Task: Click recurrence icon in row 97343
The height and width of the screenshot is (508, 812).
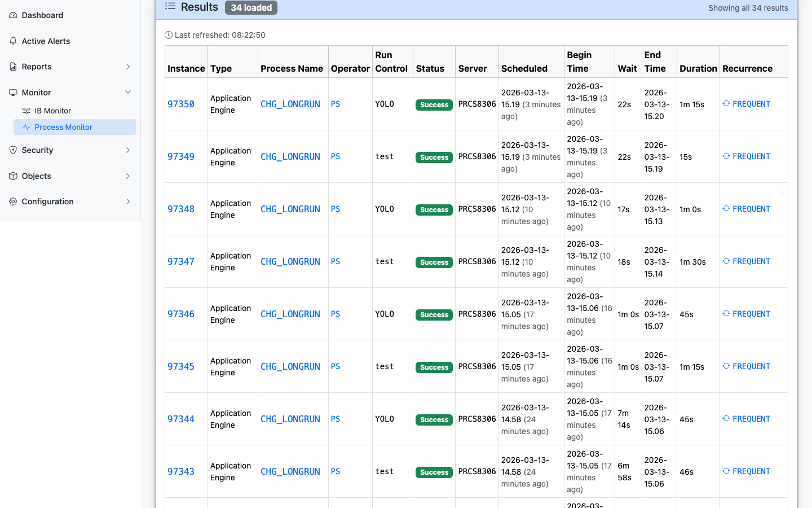Action: (x=726, y=471)
